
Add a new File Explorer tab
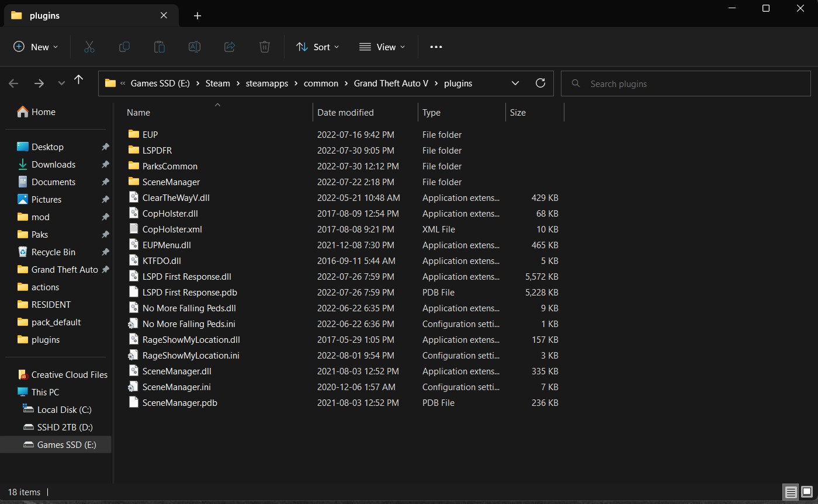[197, 16]
